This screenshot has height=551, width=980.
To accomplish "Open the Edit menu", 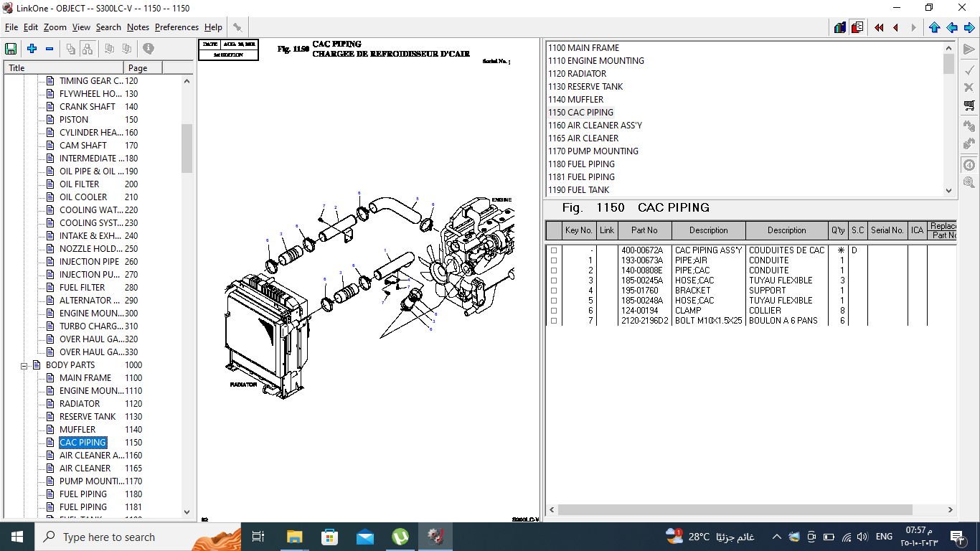I will tap(31, 27).
